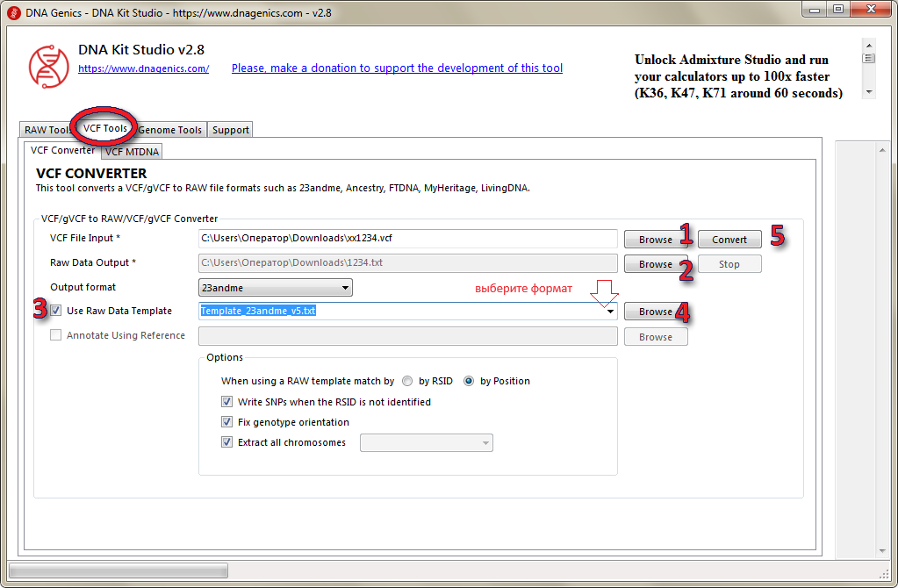Click the Unlock Admixture Studio promo text

[x=738, y=76]
